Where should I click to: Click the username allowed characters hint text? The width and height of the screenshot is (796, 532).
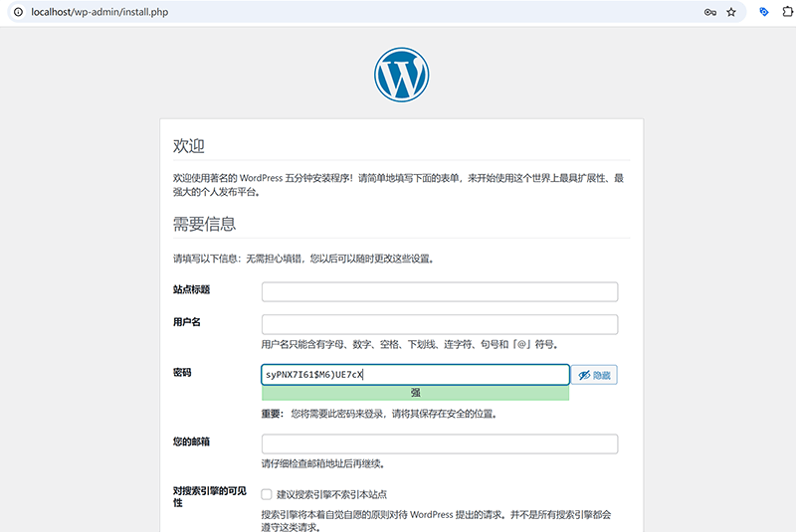pyautogui.click(x=410, y=344)
